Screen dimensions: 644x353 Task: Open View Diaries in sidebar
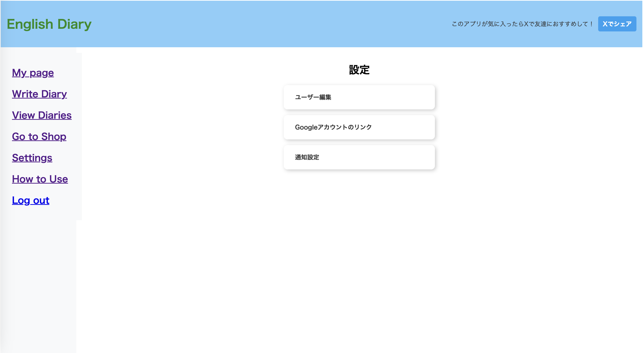(x=42, y=115)
